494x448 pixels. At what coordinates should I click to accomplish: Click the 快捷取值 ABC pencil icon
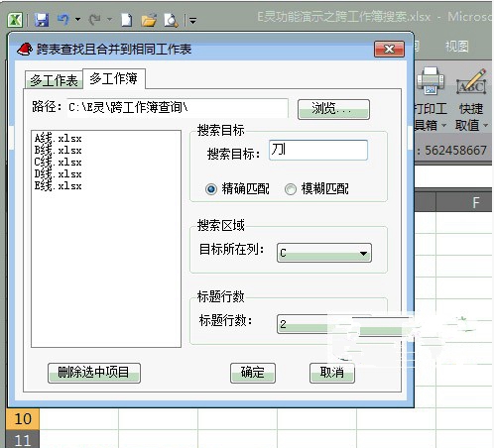click(x=471, y=82)
